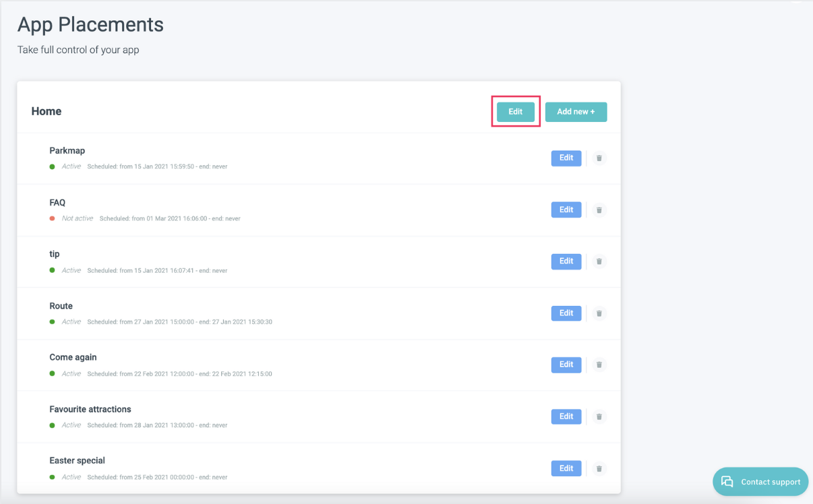
Task: Click the trash icon for FAQ
Action: (x=599, y=210)
